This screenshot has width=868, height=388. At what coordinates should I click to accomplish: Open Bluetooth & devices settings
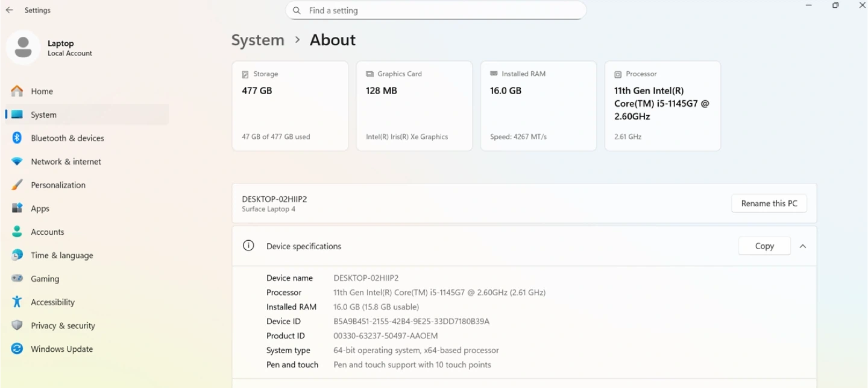67,138
